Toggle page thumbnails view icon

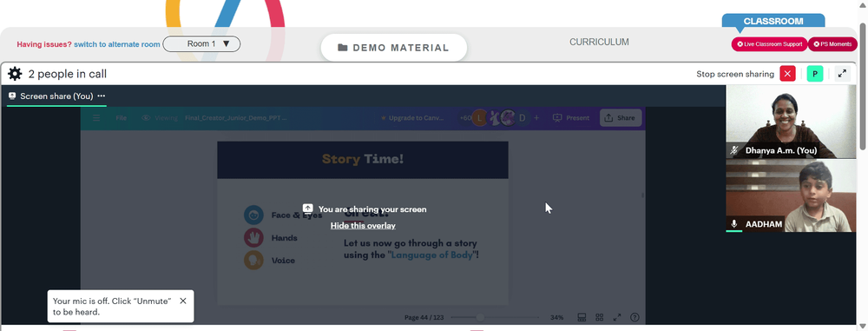pos(582,317)
